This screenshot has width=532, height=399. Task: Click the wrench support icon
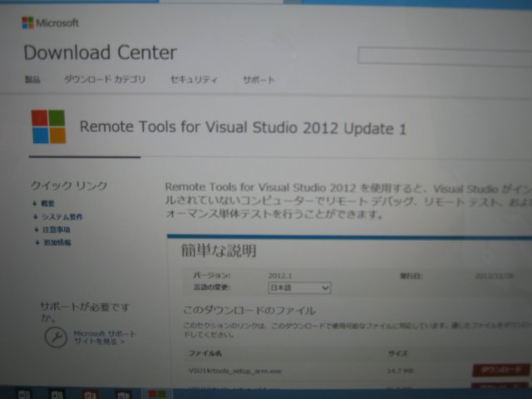tap(56, 337)
